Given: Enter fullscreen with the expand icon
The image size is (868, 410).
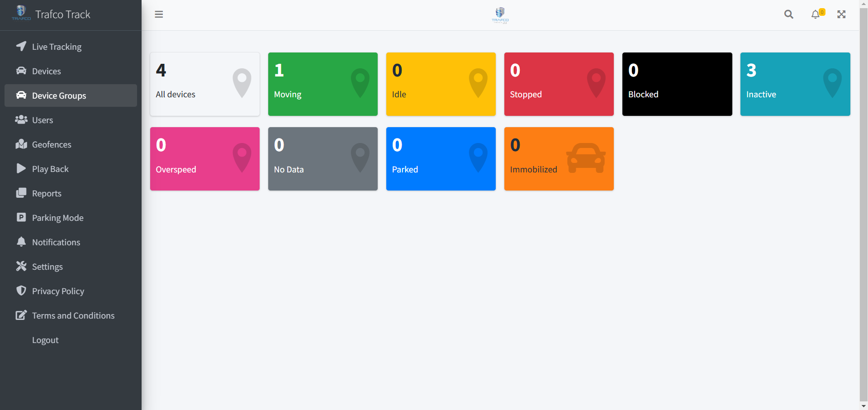Looking at the screenshot, I should click(x=841, y=14).
